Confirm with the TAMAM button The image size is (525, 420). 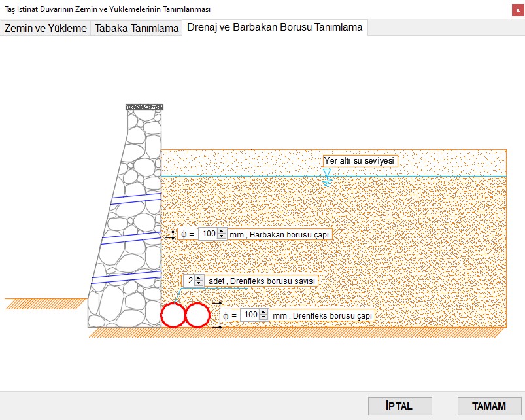pos(489,406)
